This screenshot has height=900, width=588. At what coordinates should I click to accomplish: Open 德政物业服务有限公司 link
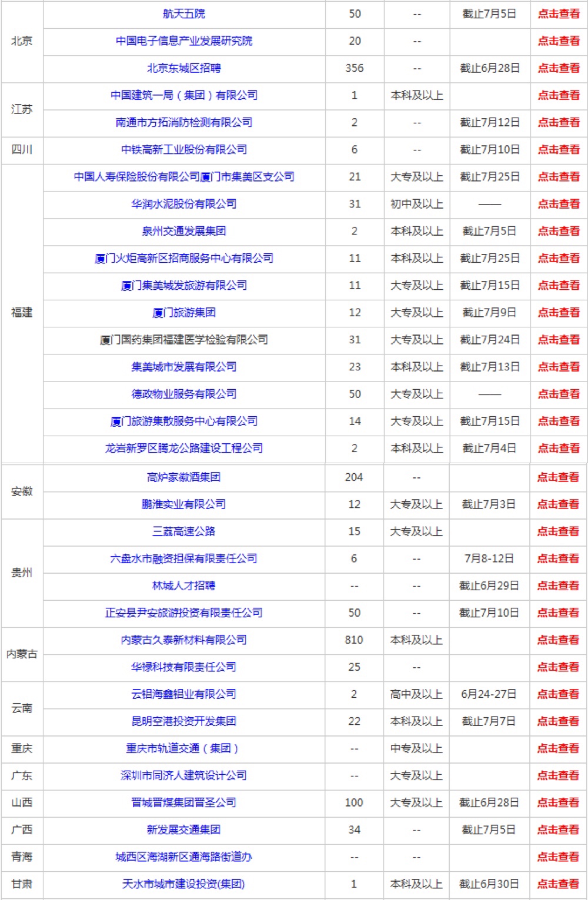pyautogui.click(x=184, y=394)
